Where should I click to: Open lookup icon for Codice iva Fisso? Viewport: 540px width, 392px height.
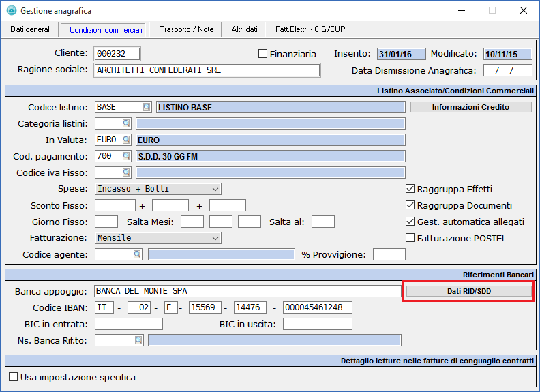pyautogui.click(x=126, y=172)
